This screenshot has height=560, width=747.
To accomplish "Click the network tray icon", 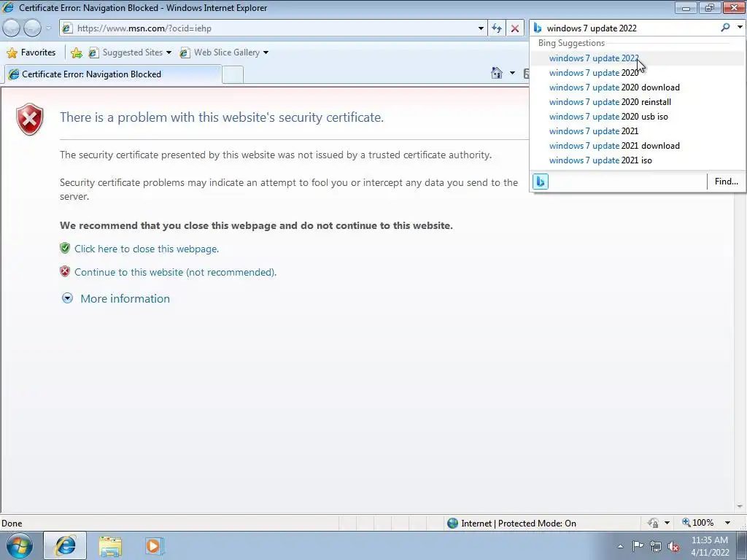I will click(x=656, y=546).
